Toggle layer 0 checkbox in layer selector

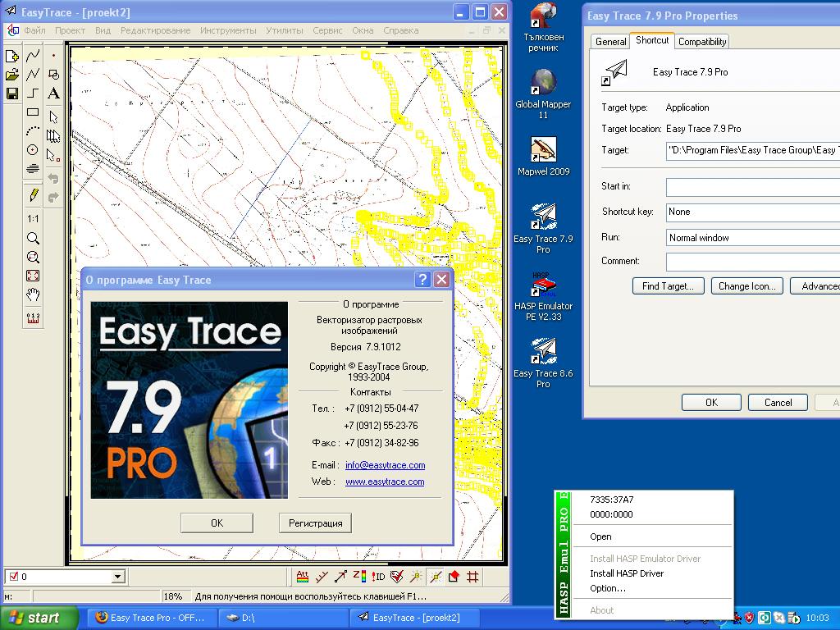(15, 577)
